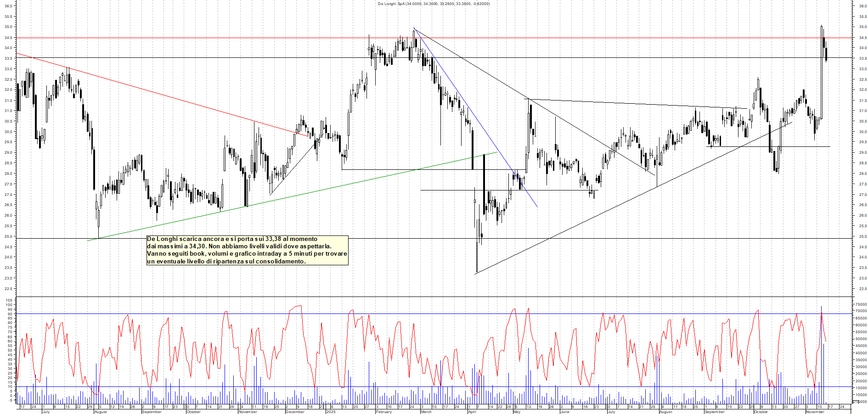The height and width of the screenshot is (414, 868).
Task: Click the July label on the date axis
Action: [46, 412]
